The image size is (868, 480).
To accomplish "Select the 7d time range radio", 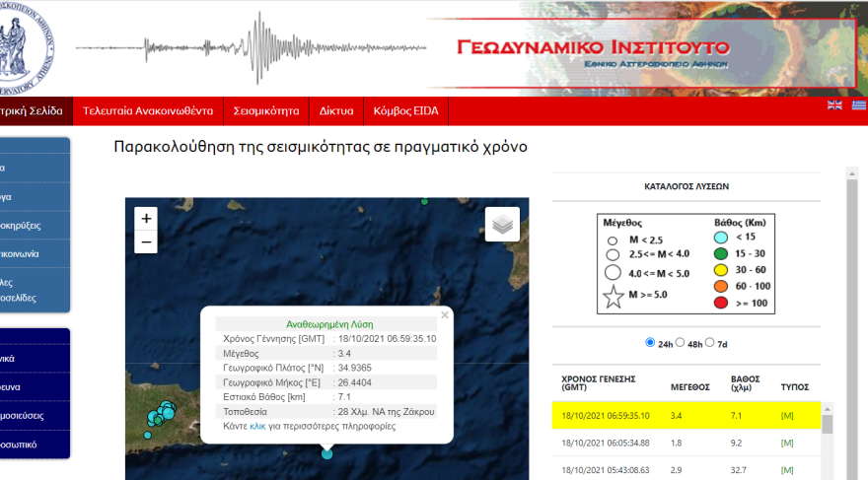I will pos(709,343).
